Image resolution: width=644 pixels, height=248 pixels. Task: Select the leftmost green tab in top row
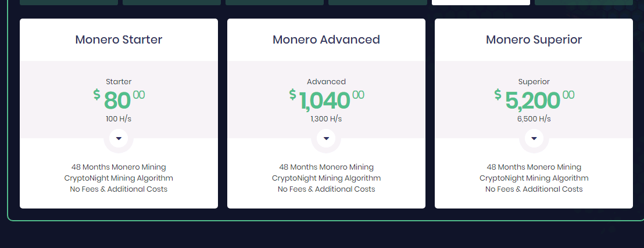tap(69, 2)
